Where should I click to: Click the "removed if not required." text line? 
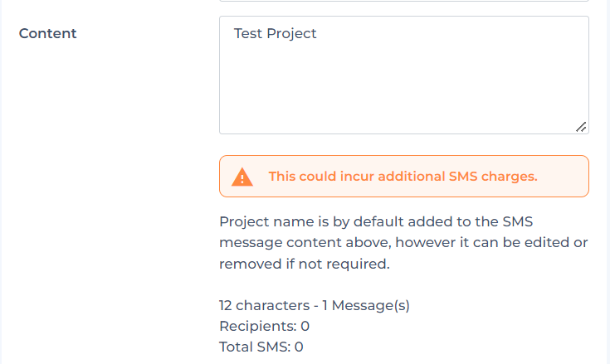coord(304,264)
